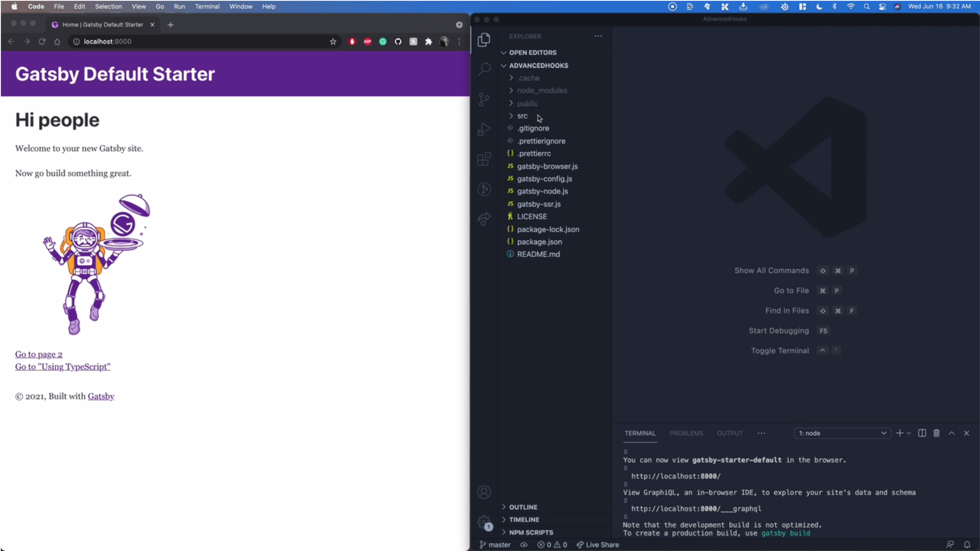Screen dimensions: 980x551
Task: Open the Accounts icon in activity bar
Action: pyautogui.click(x=484, y=492)
